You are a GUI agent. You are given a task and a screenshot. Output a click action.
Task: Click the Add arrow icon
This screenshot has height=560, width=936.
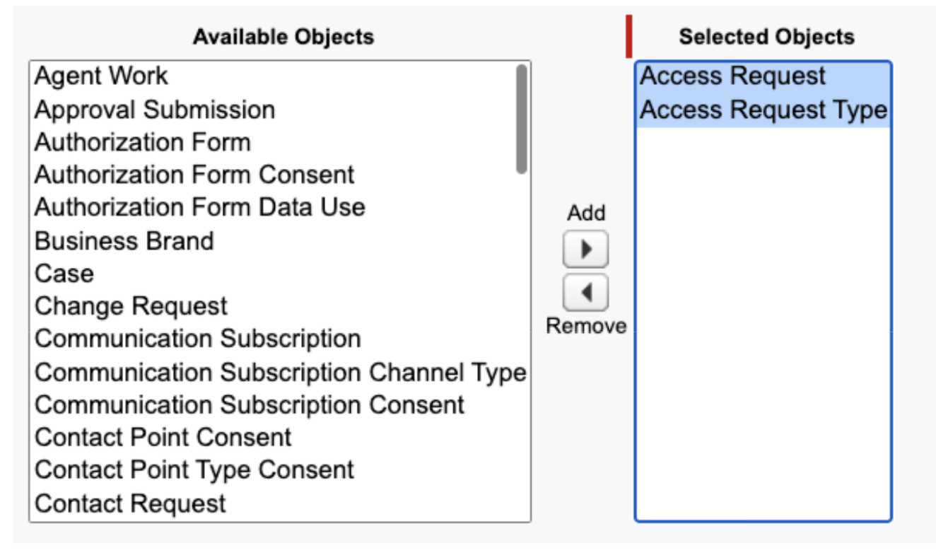(x=585, y=248)
